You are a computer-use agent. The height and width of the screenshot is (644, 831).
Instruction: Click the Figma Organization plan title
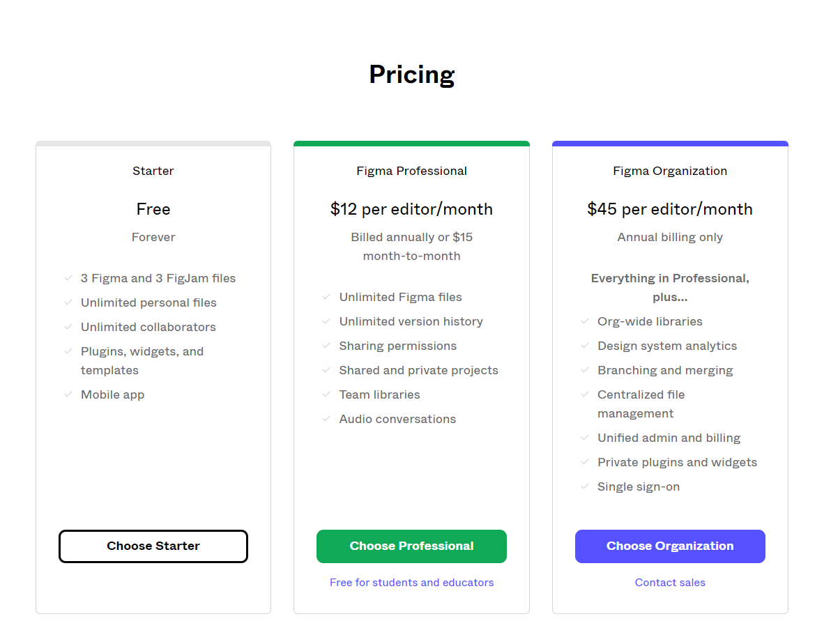coord(670,171)
